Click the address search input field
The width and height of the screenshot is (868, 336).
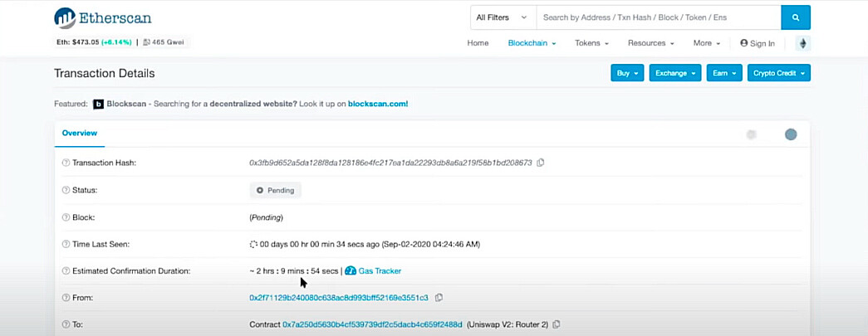point(658,17)
